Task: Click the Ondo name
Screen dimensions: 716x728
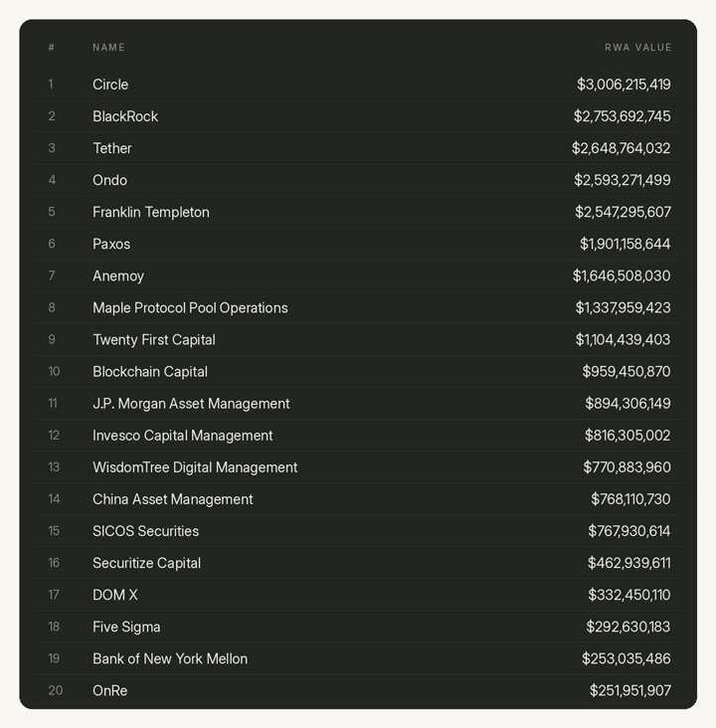Action: [110, 180]
